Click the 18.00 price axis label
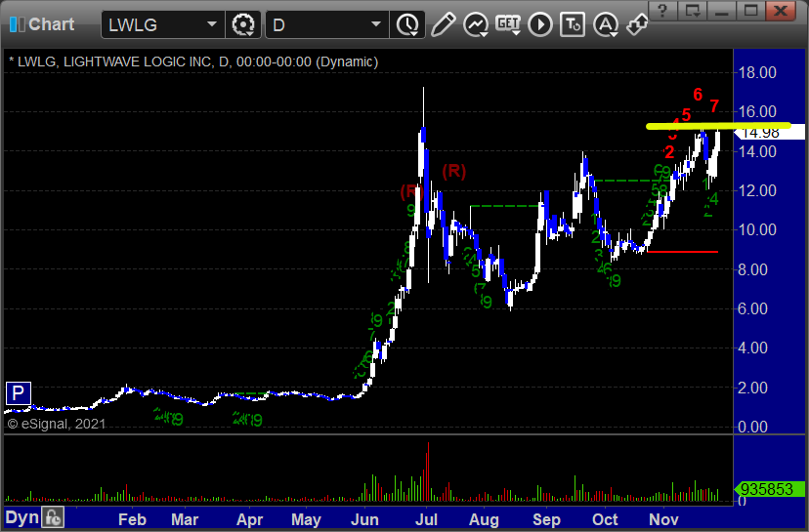809x532 pixels. pyautogui.click(x=757, y=72)
